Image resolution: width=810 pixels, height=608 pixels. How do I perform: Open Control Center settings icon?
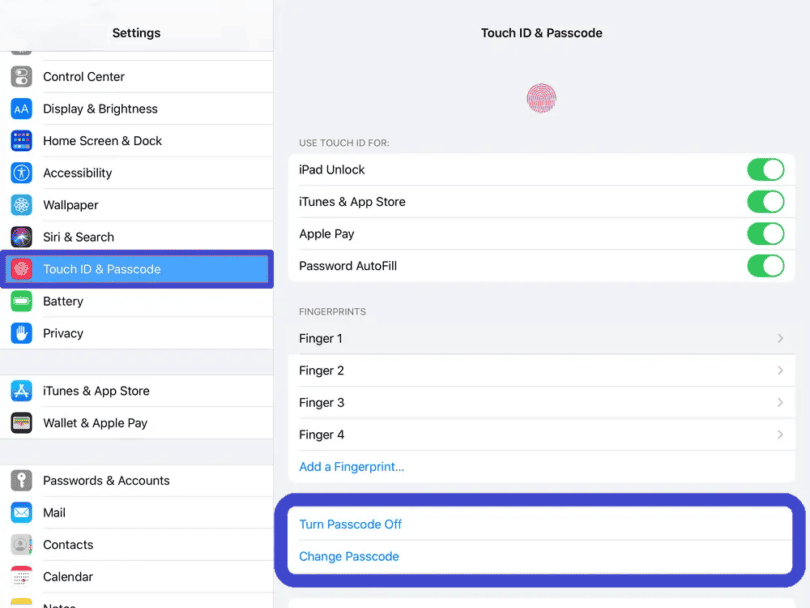pyautogui.click(x=21, y=77)
